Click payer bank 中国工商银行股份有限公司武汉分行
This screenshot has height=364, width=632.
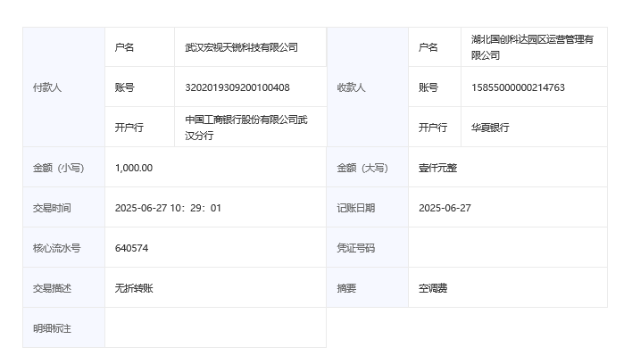click(245, 128)
